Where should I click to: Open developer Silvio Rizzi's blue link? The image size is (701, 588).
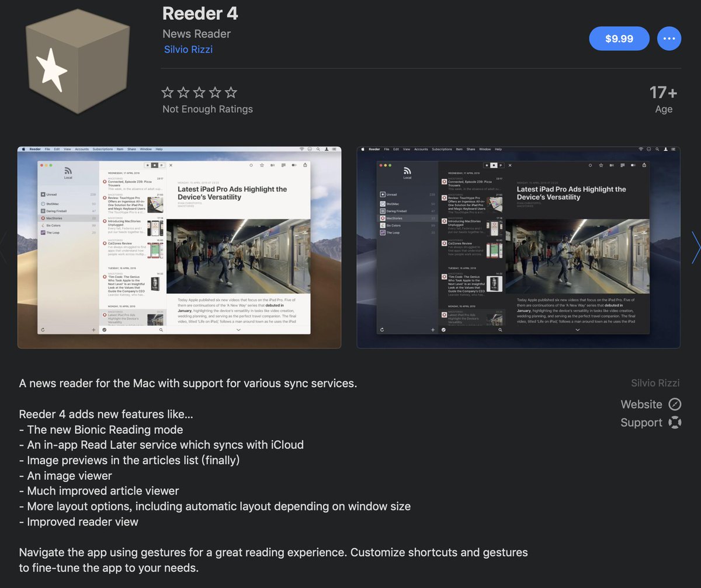(188, 50)
